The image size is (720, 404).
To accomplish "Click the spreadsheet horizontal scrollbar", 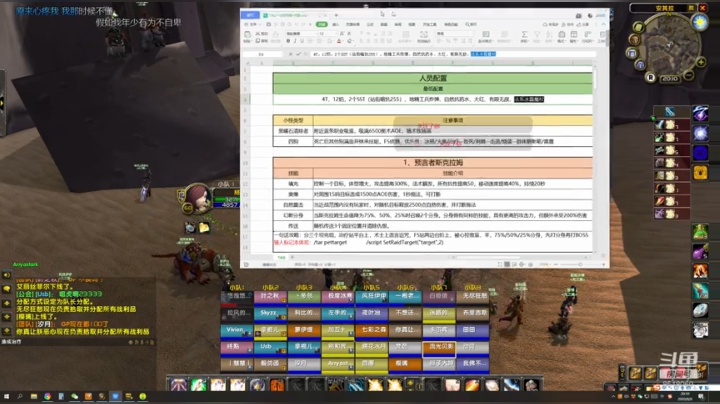I will point(486,258).
